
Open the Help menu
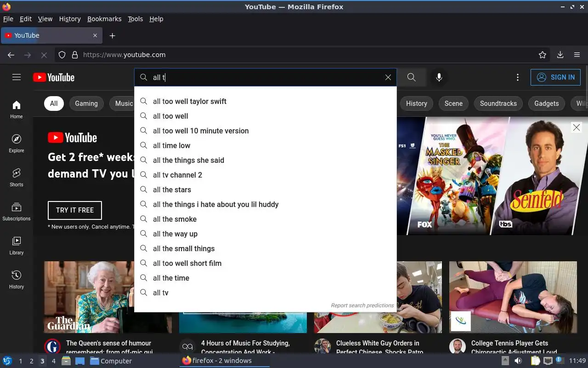pos(156,19)
